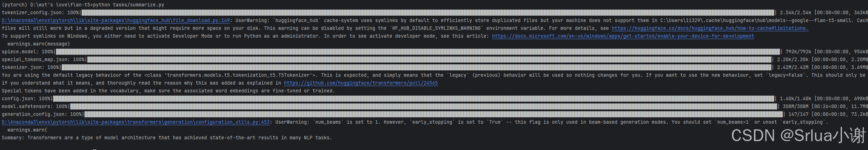Screen dimensions: 868x150
Task: Click the '792k/792k' download size text
Action: tap(798, 52)
